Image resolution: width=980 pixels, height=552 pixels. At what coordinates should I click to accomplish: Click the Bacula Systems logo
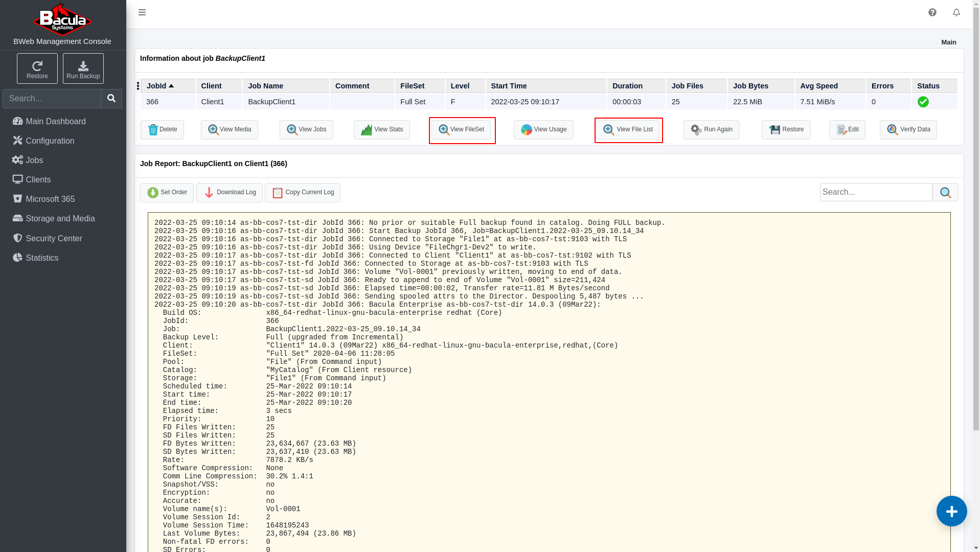point(62,19)
